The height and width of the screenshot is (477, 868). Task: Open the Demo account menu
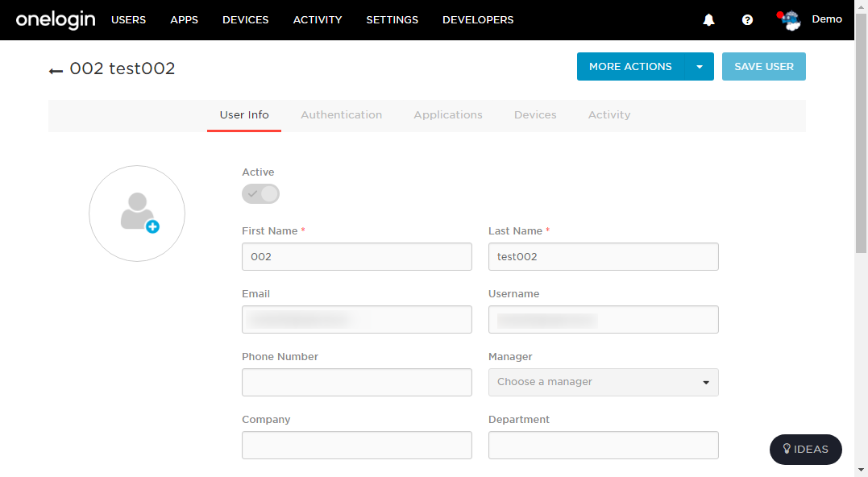point(827,19)
